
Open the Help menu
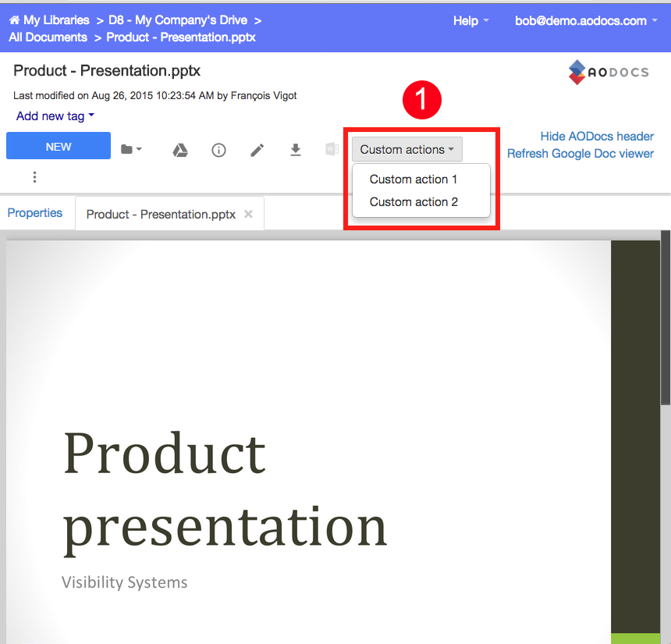coord(470,20)
